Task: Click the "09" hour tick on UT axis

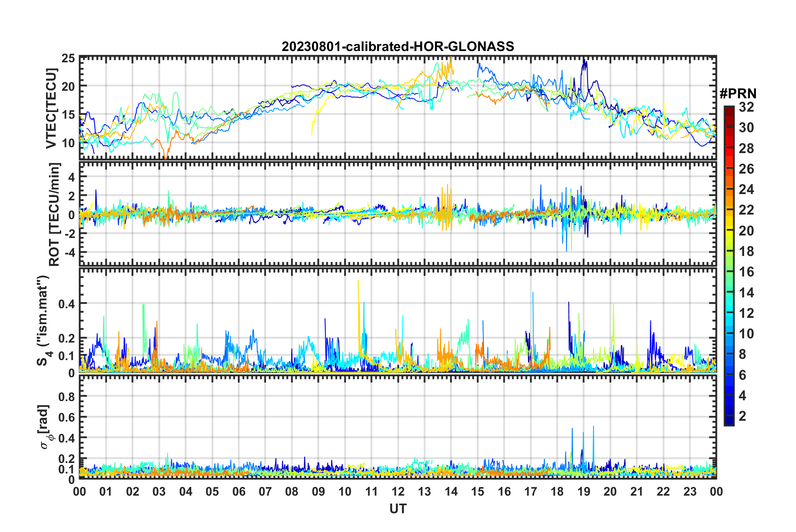Action: [x=318, y=491]
